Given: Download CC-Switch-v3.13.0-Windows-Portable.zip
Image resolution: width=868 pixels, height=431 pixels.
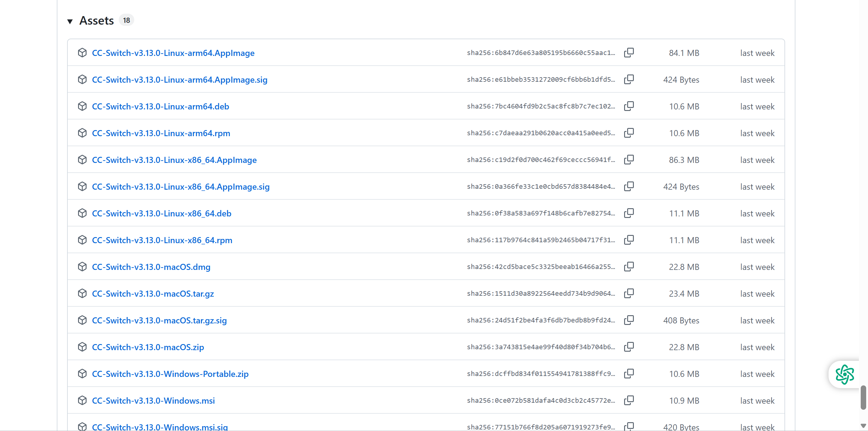Looking at the screenshot, I should coord(170,374).
